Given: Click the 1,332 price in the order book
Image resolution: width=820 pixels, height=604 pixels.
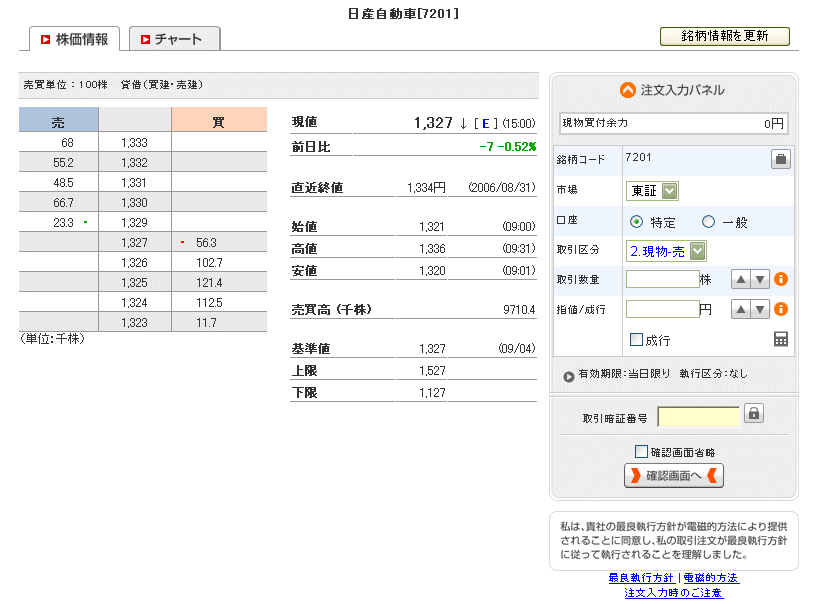Looking at the screenshot, I should coord(134,163).
